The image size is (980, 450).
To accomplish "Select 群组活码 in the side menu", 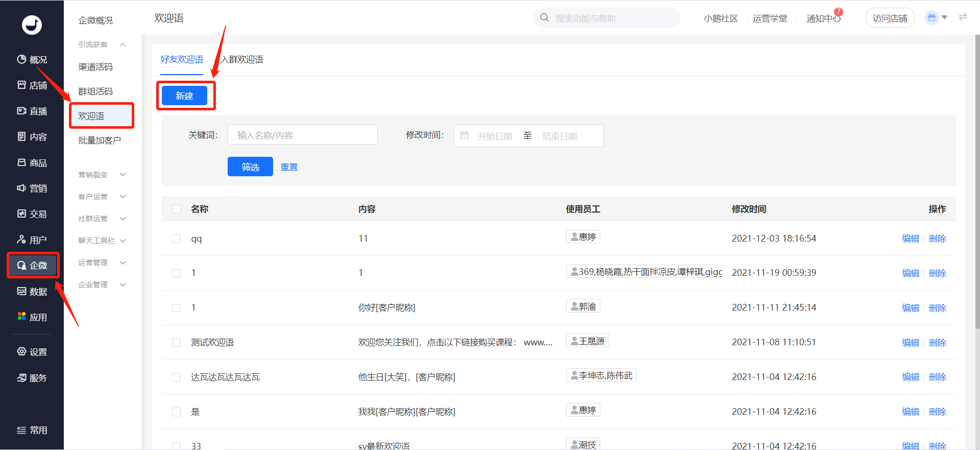I will point(95,91).
